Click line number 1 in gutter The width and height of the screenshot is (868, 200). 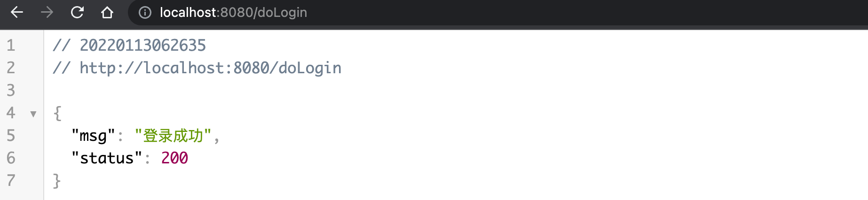click(x=11, y=46)
